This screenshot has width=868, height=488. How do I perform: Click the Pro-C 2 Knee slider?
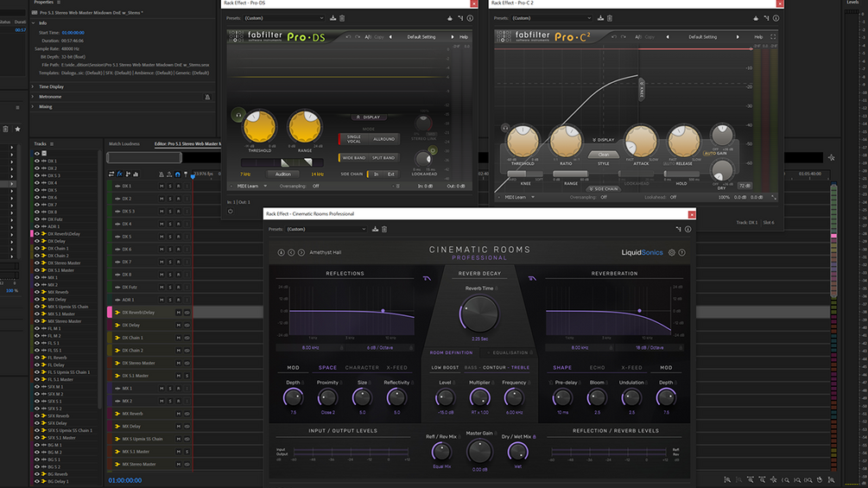pos(525,174)
